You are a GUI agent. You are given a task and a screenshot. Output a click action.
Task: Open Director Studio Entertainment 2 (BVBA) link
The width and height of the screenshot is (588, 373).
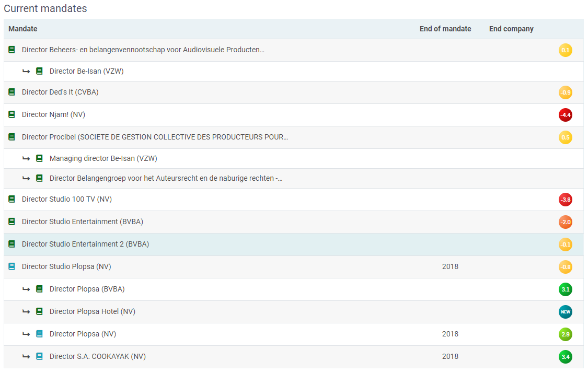tap(85, 244)
